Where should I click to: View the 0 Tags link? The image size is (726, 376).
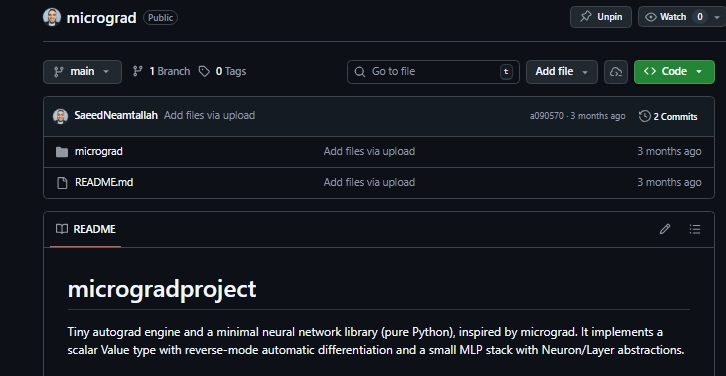222,71
